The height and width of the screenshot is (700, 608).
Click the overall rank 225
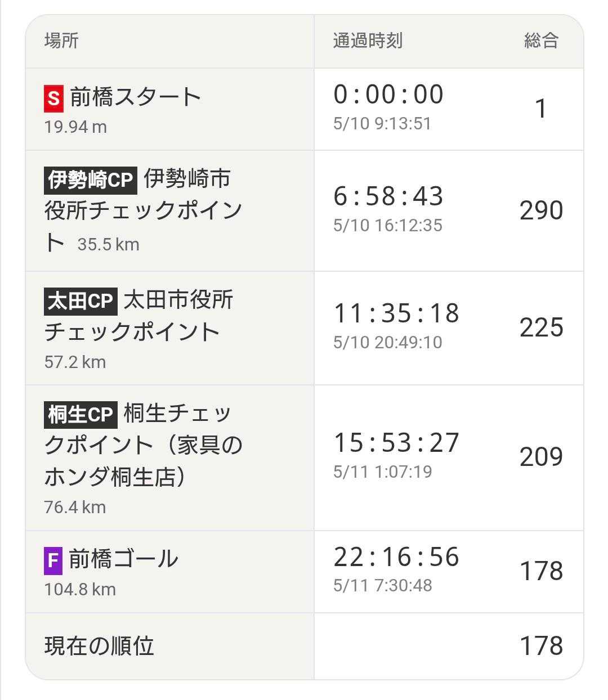(541, 327)
